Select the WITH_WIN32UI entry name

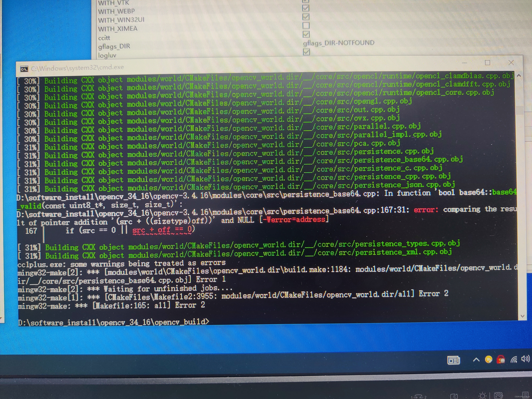pos(121,20)
